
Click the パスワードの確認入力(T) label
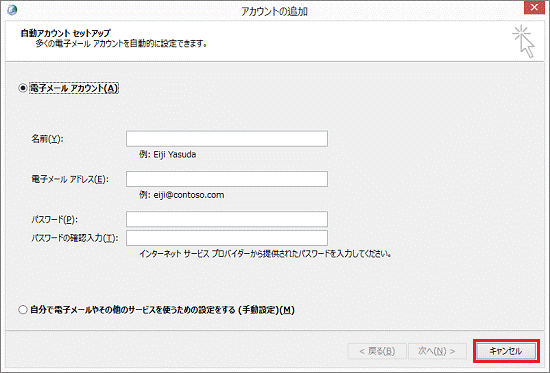[x=75, y=238]
